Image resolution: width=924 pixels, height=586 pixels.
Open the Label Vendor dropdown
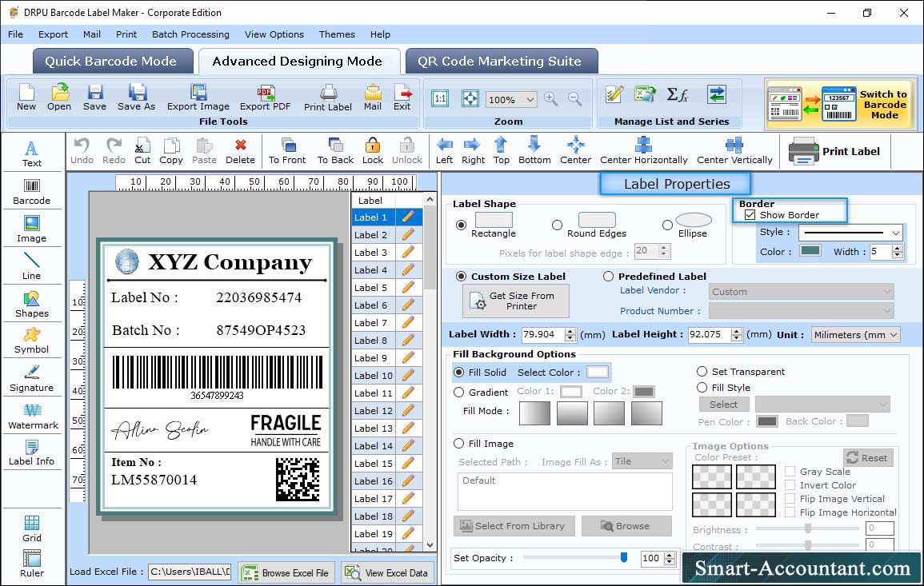pos(801,292)
